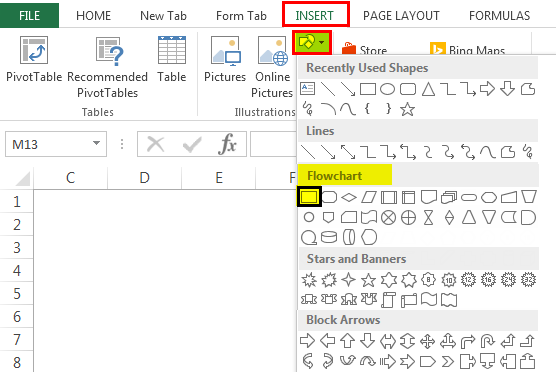Pick the Flowchart Multidocument shape
The height and width of the screenshot is (372, 556).
[449, 197]
